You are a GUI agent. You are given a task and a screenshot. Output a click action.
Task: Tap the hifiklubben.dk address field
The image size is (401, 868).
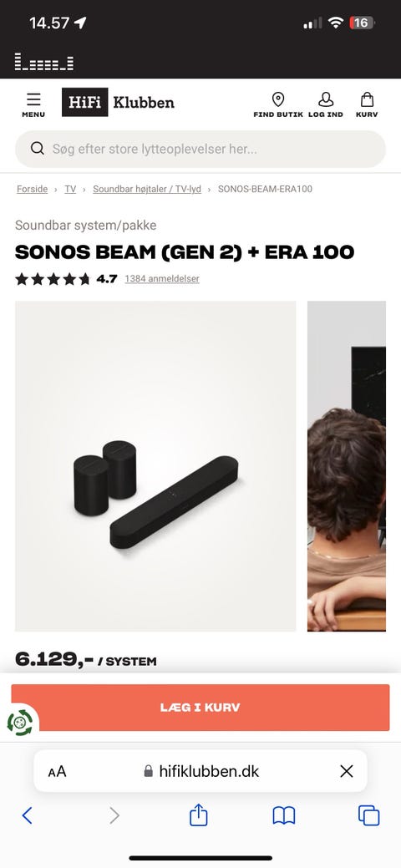[200, 771]
